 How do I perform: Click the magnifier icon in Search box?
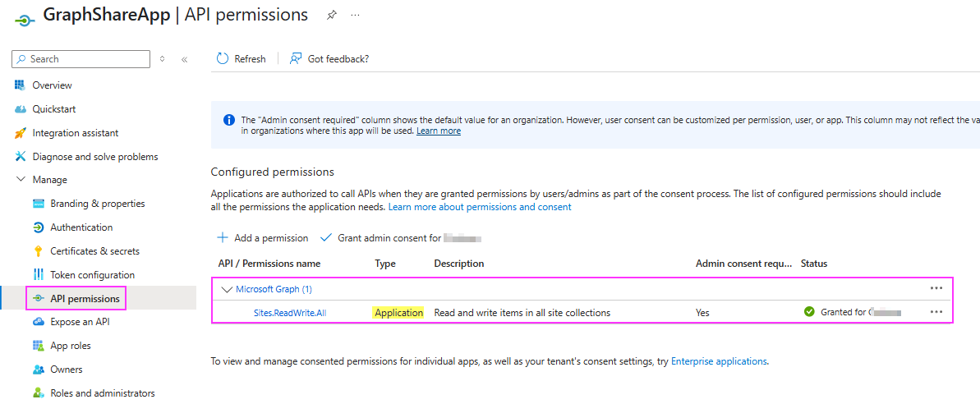[22, 58]
